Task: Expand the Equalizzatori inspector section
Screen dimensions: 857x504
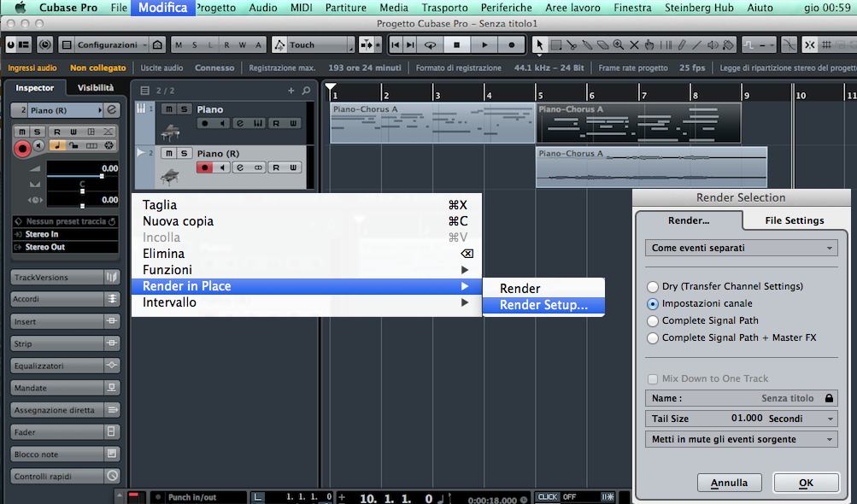Action: 64,366
